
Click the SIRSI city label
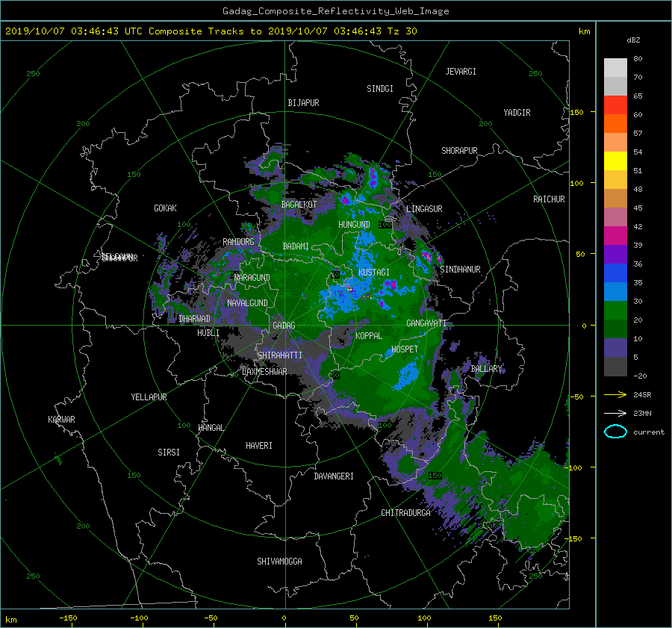[169, 453]
